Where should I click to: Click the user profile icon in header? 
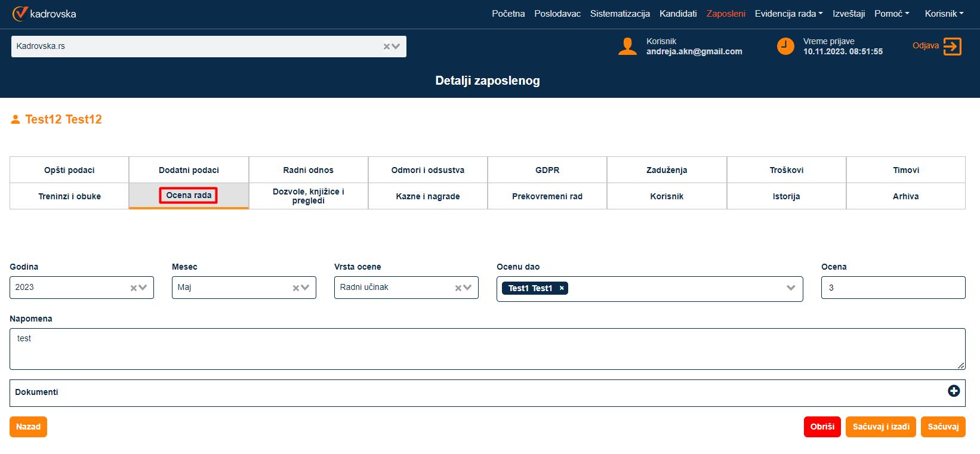(x=627, y=47)
